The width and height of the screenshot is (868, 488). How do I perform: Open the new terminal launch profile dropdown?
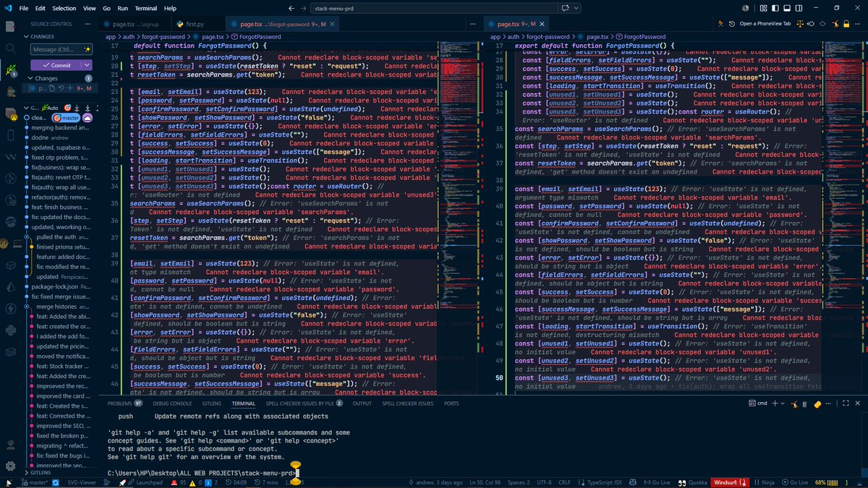tap(783, 403)
